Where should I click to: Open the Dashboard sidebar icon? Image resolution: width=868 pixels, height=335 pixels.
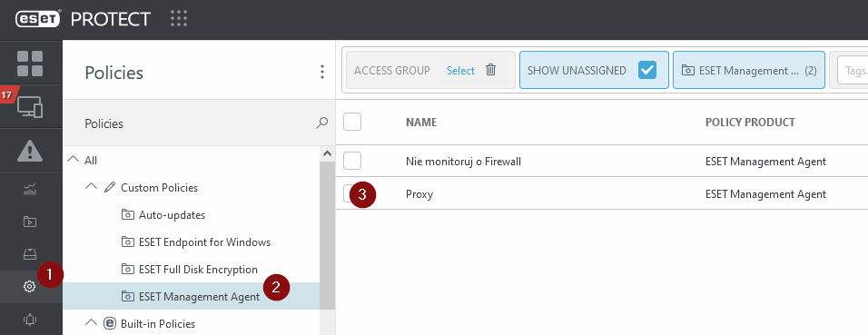click(30, 64)
